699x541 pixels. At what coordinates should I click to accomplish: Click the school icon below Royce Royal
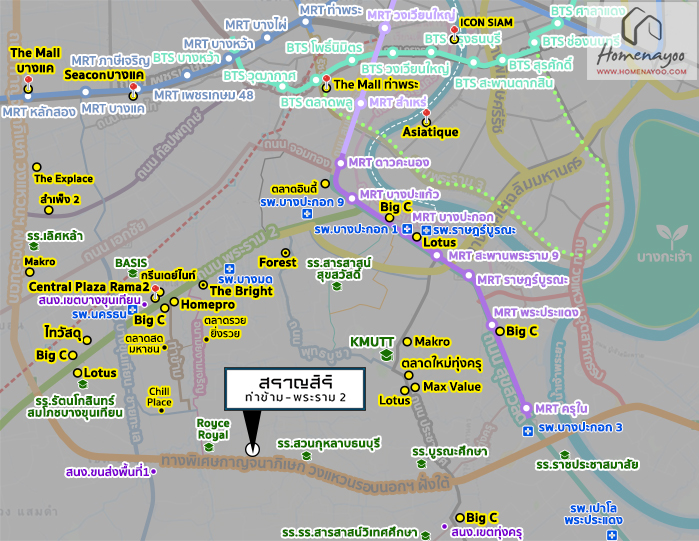pyautogui.click(x=209, y=447)
